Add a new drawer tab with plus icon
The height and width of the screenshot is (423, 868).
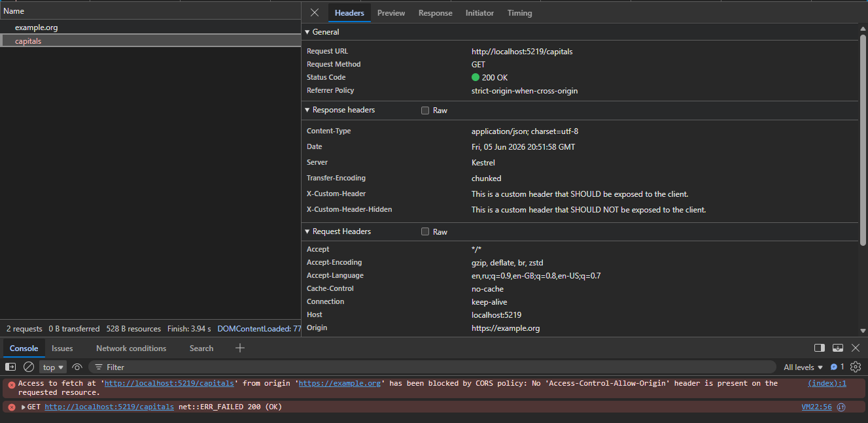click(239, 348)
